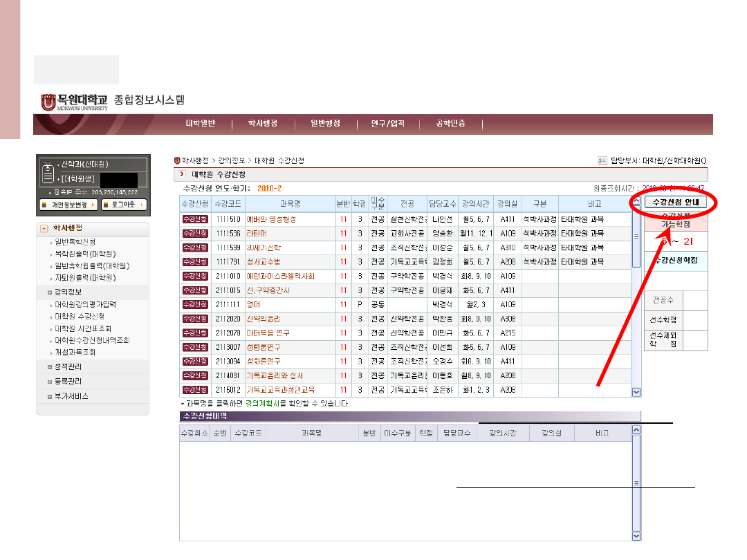Viewport: 747px width, 560px height.
Task: Click the 담당부서 contact card icon
Action: click(x=601, y=160)
